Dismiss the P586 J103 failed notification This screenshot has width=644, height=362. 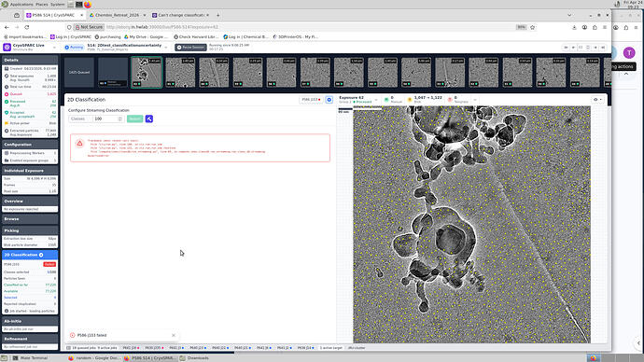tap(174, 335)
